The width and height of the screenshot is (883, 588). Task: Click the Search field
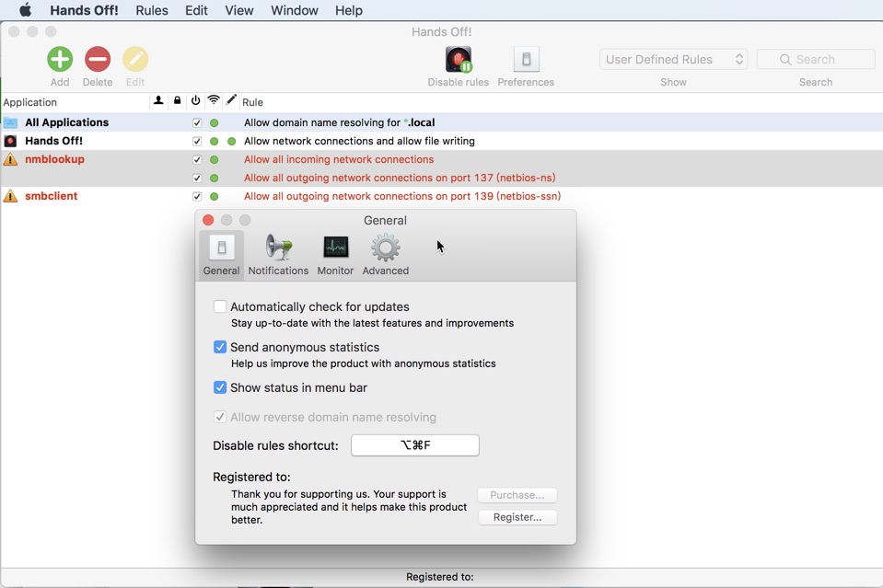tap(815, 58)
